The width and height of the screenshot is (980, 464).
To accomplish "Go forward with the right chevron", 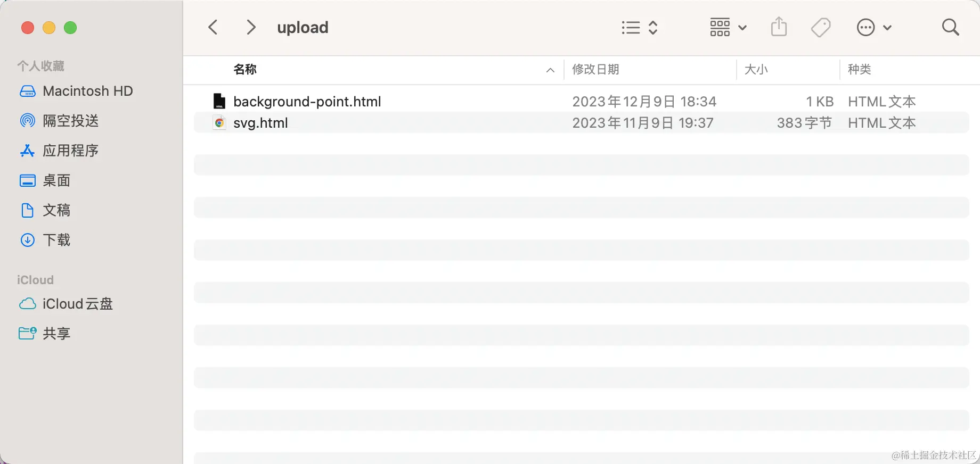I will tap(251, 27).
